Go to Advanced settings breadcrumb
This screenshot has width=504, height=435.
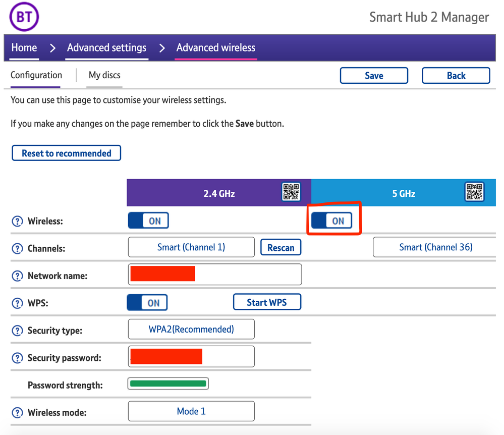pos(106,48)
